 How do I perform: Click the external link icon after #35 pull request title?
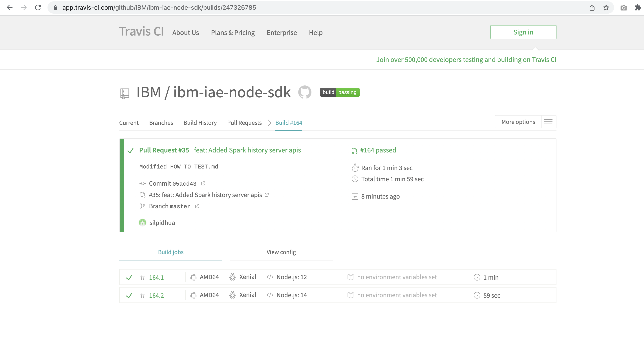pyautogui.click(x=267, y=195)
